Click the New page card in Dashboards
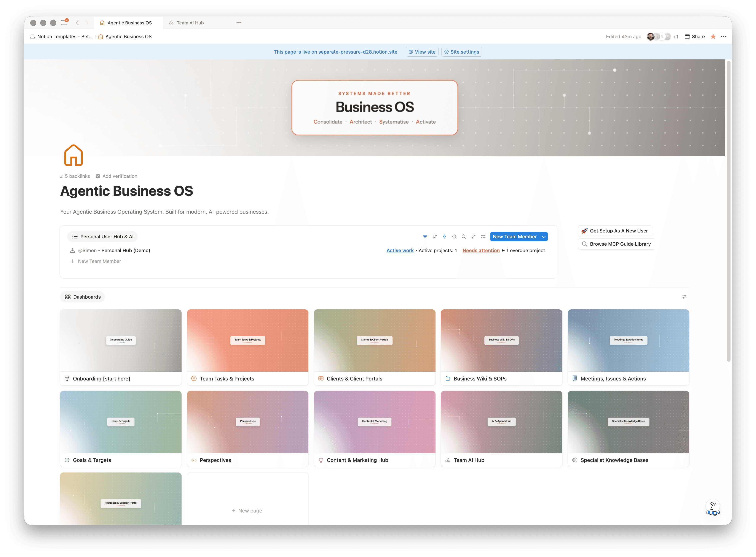Screen dimensions: 756x557 click(247, 498)
